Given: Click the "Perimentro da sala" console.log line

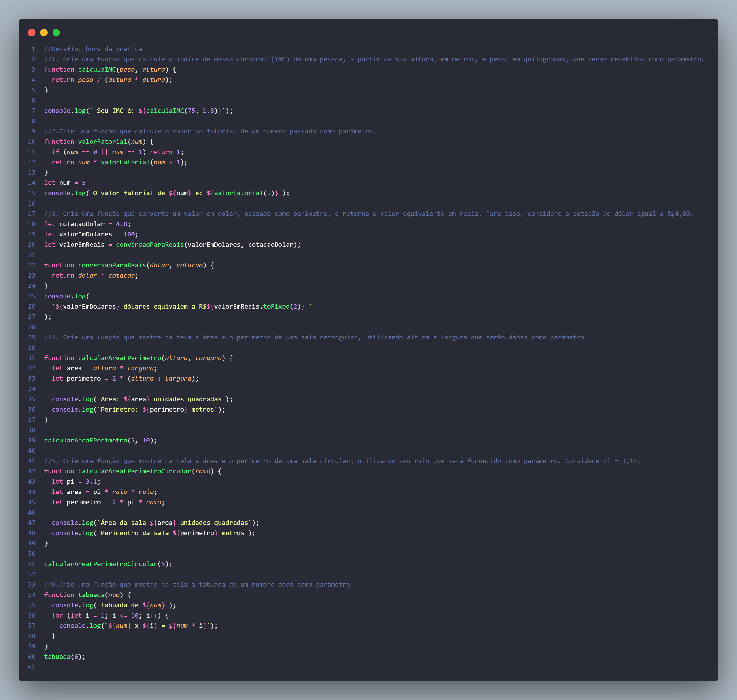Looking at the screenshot, I should (153, 533).
